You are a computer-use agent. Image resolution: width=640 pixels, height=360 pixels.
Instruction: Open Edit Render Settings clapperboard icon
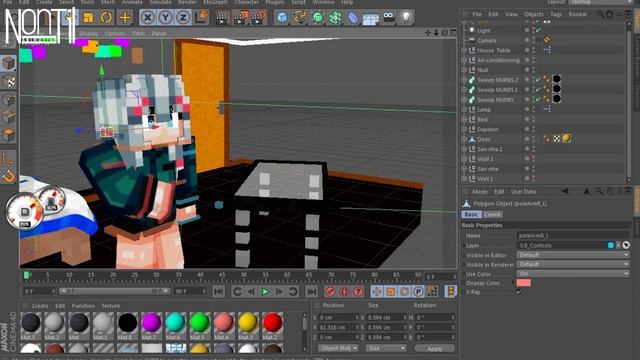[x=258, y=18]
